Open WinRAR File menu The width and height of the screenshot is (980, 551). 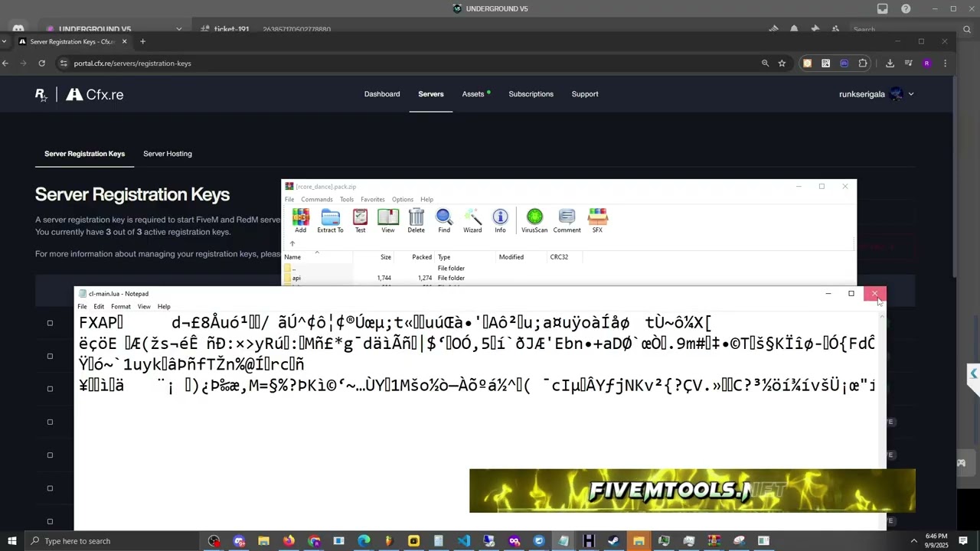(289, 200)
